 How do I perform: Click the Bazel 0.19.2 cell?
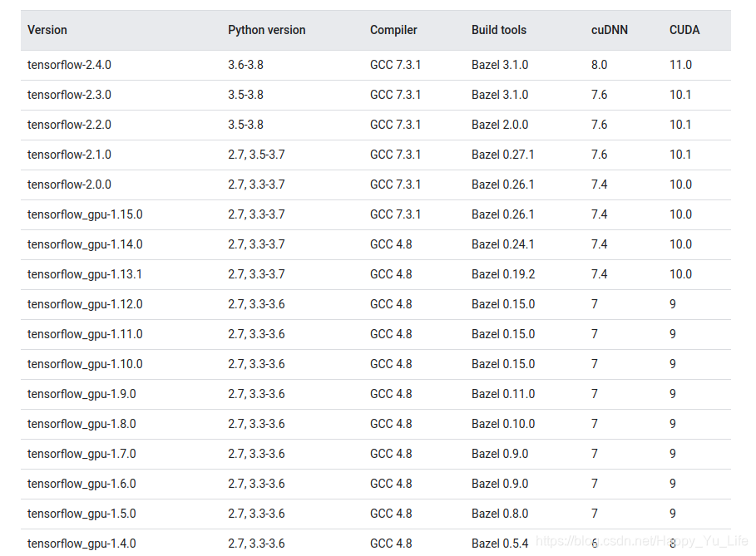503,274
